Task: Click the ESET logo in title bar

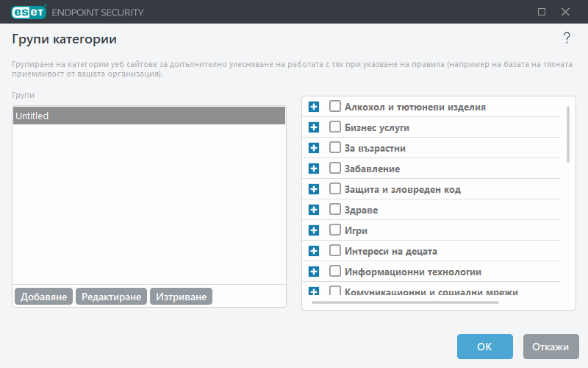Action: [x=27, y=12]
